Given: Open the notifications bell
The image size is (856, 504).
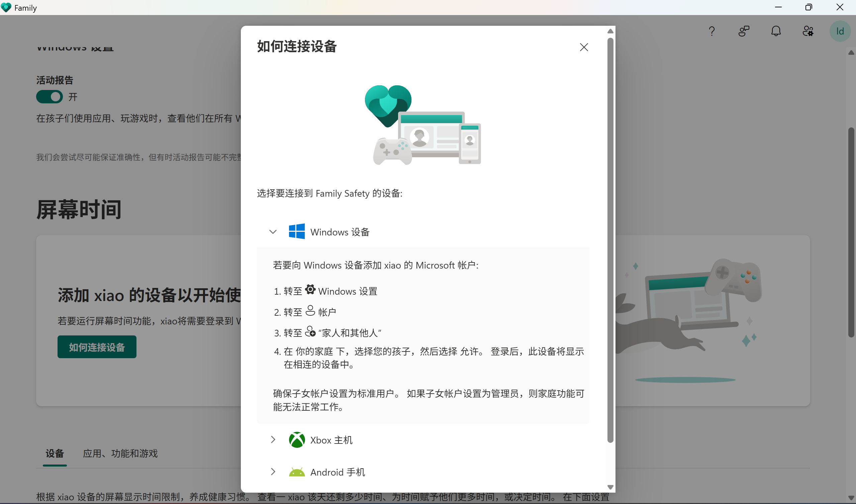Looking at the screenshot, I should [x=776, y=31].
